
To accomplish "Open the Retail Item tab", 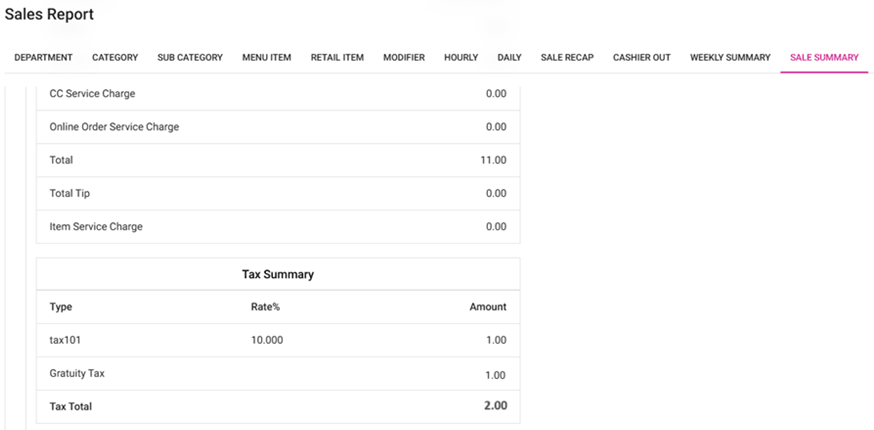I will click(337, 58).
